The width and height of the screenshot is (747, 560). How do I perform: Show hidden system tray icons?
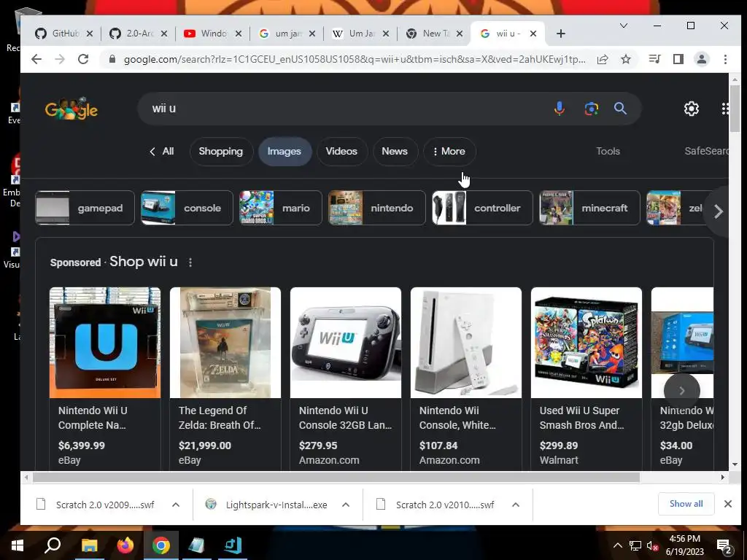point(617,545)
